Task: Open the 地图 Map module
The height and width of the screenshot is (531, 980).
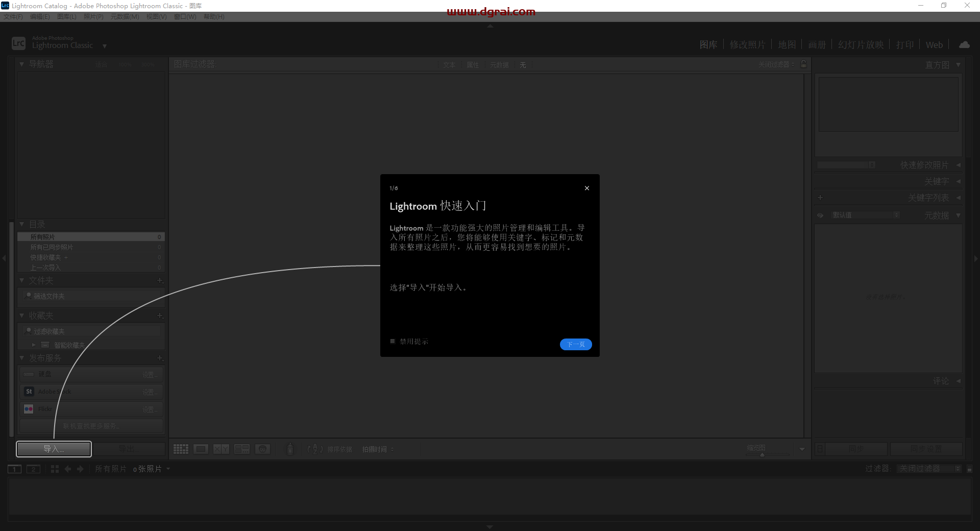Action: click(787, 45)
